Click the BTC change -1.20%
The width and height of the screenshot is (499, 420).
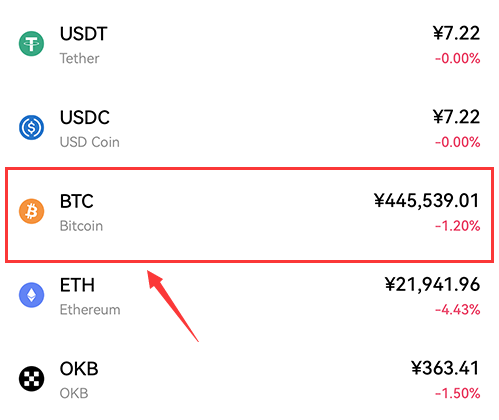pos(458,226)
